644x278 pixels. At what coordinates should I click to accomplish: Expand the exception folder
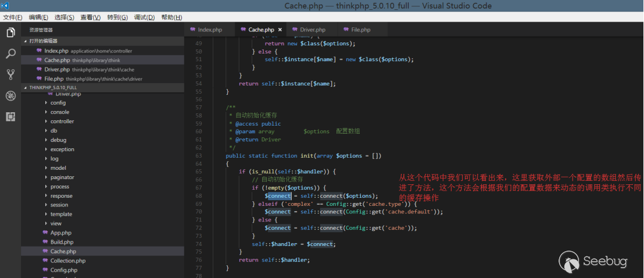click(x=62, y=149)
